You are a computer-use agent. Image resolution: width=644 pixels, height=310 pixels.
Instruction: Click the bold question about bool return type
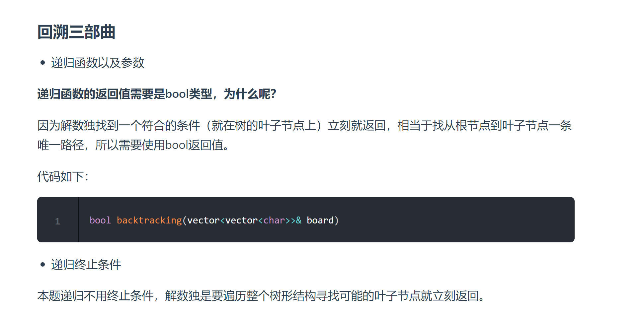coord(156,94)
